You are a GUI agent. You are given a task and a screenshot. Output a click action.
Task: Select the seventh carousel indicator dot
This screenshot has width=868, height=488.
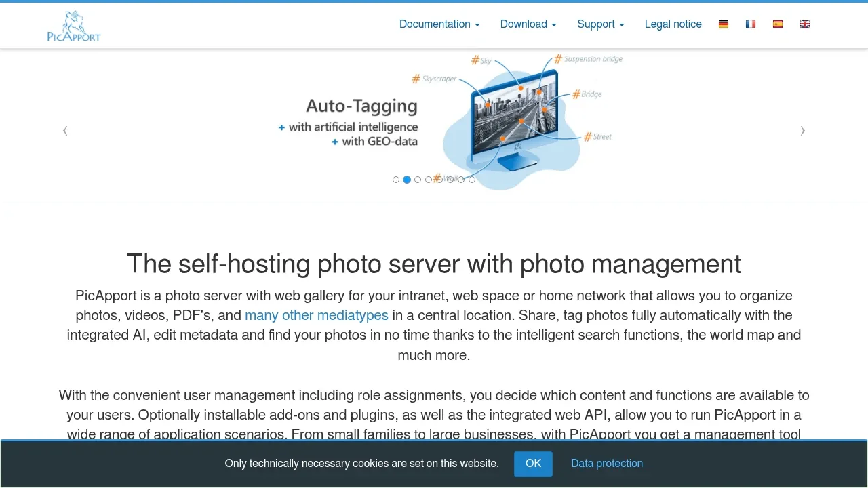(461, 180)
